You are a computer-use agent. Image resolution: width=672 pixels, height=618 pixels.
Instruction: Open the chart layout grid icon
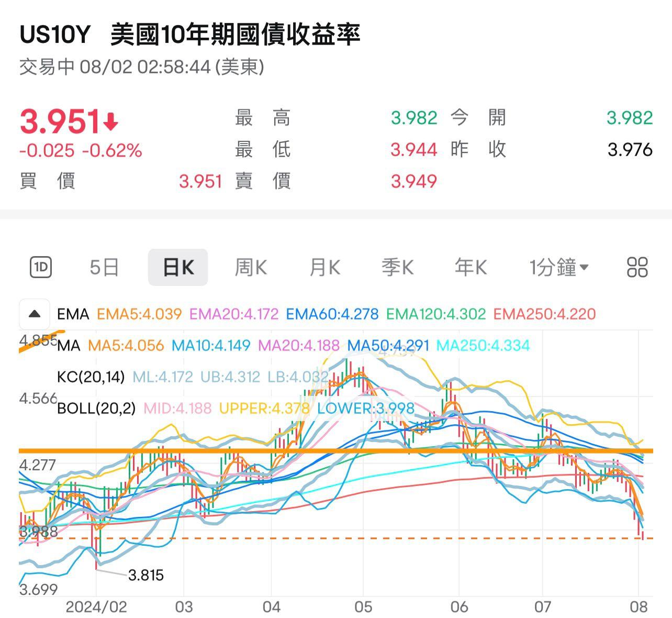point(636,267)
